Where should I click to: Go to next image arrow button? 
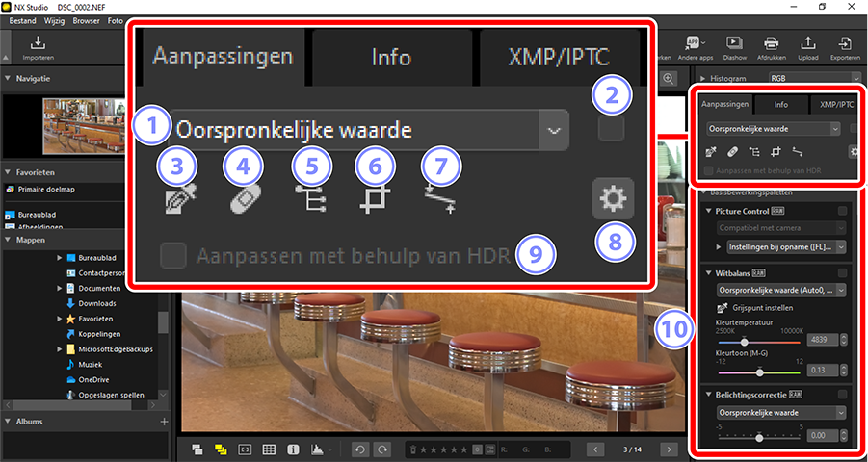click(670, 449)
